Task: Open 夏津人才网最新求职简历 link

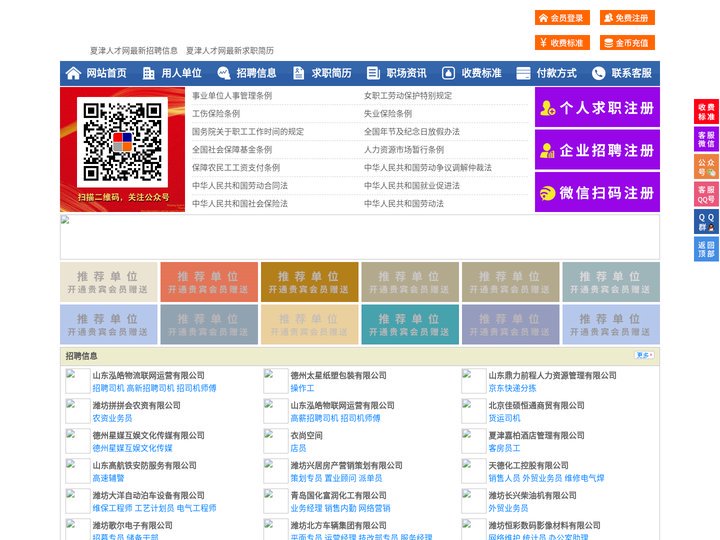Action: click(x=230, y=51)
